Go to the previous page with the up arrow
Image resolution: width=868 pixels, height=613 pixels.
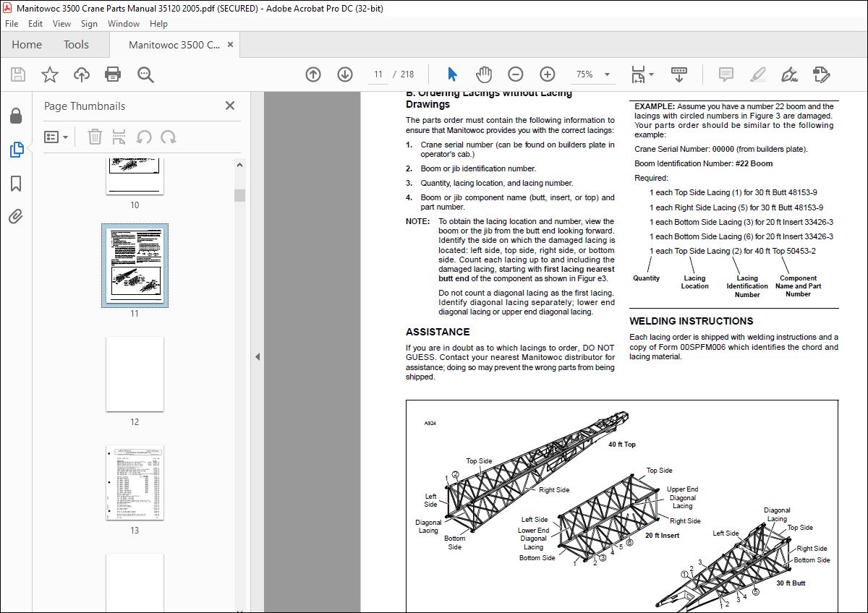click(x=313, y=74)
